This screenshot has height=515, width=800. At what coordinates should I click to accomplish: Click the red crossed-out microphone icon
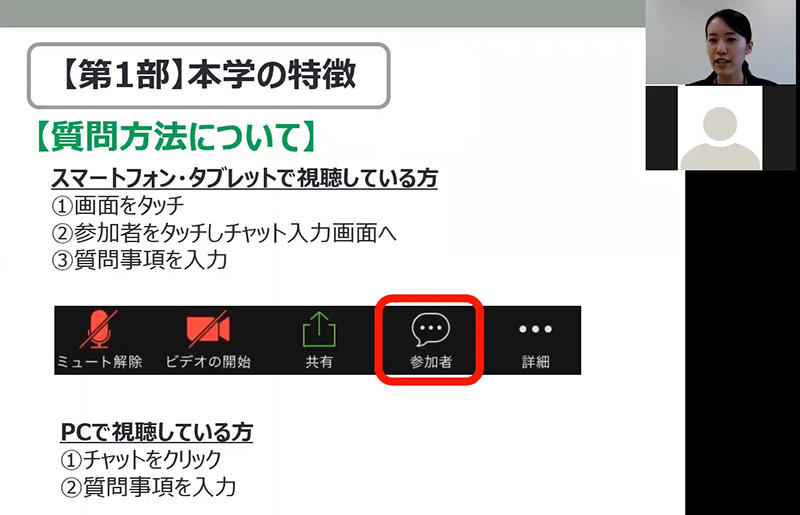coord(98,329)
